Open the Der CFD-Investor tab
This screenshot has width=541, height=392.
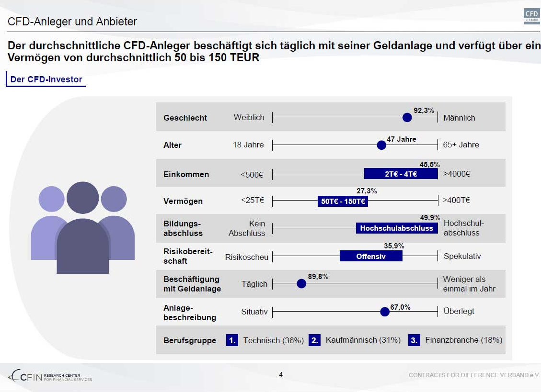point(46,79)
